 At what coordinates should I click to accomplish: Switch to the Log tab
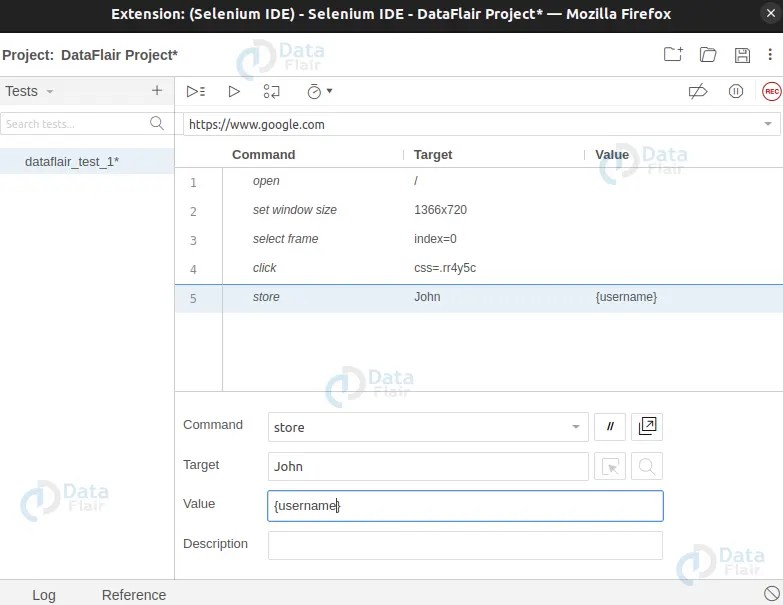[x=44, y=595]
